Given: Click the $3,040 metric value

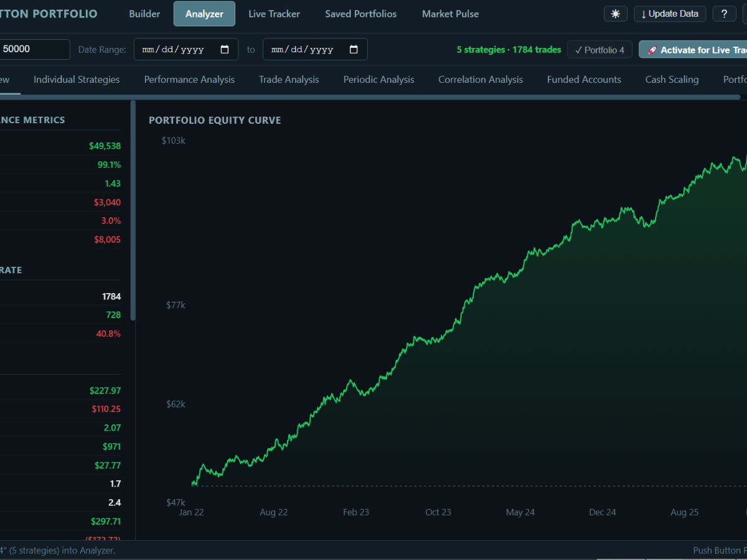Looking at the screenshot, I should (x=107, y=202).
